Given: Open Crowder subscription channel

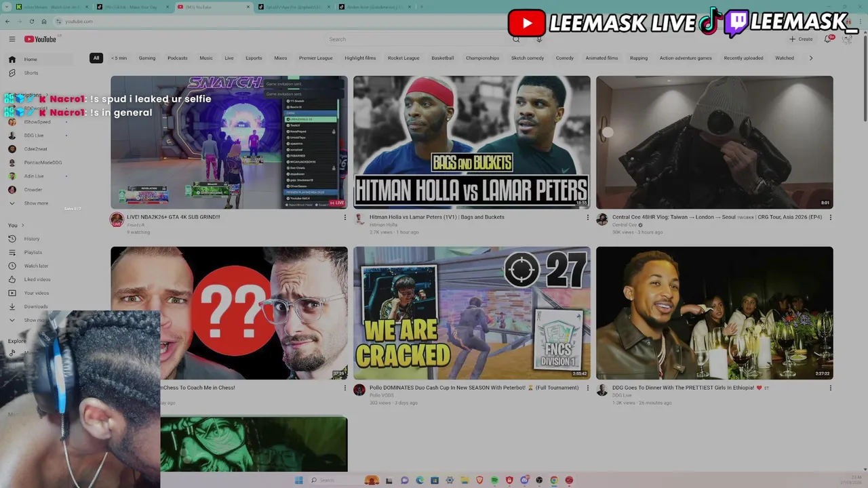Looking at the screenshot, I should point(39,190).
